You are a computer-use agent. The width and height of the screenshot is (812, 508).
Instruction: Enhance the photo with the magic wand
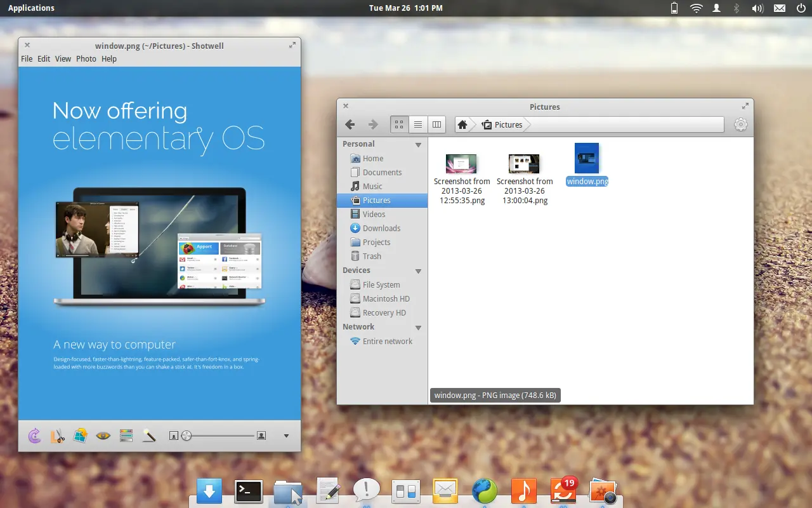[x=149, y=436]
